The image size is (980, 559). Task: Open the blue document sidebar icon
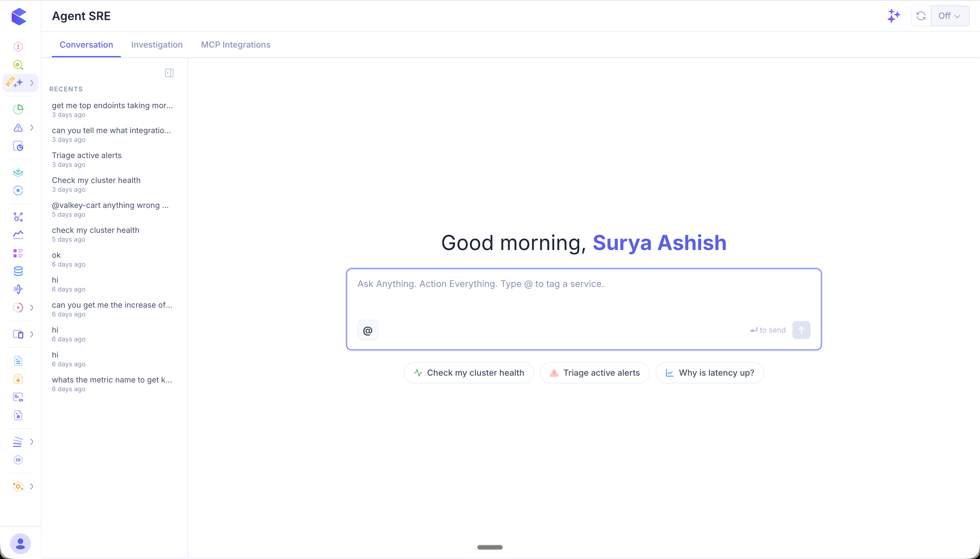(18, 360)
